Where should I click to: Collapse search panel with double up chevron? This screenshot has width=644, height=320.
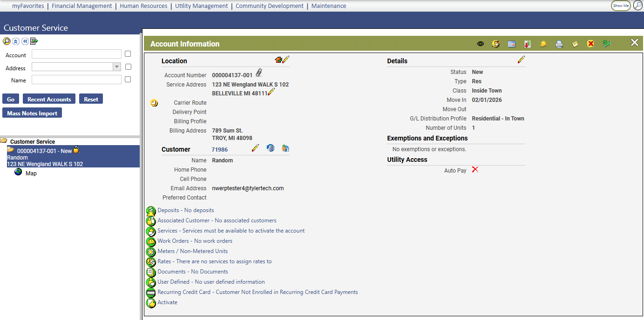[x=16, y=41]
